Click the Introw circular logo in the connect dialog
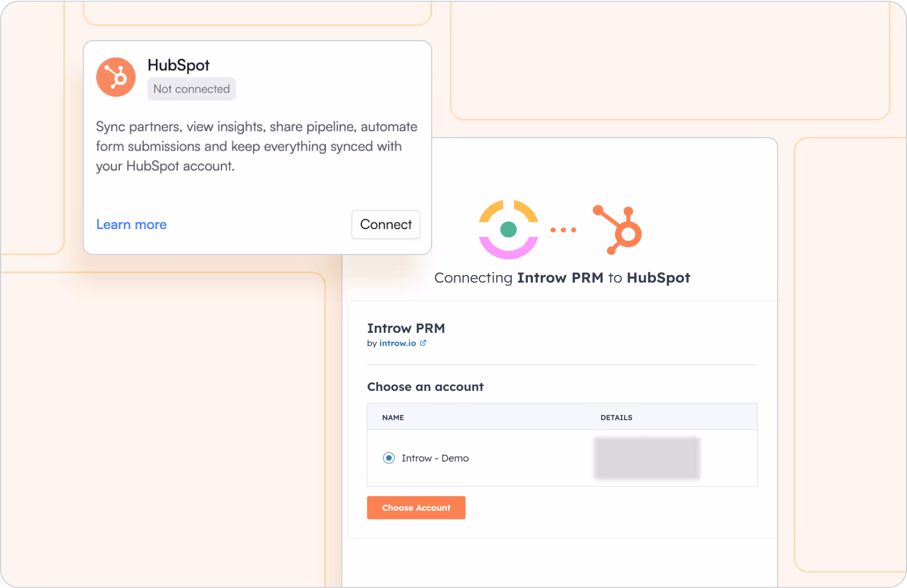 [x=508, y=229]
